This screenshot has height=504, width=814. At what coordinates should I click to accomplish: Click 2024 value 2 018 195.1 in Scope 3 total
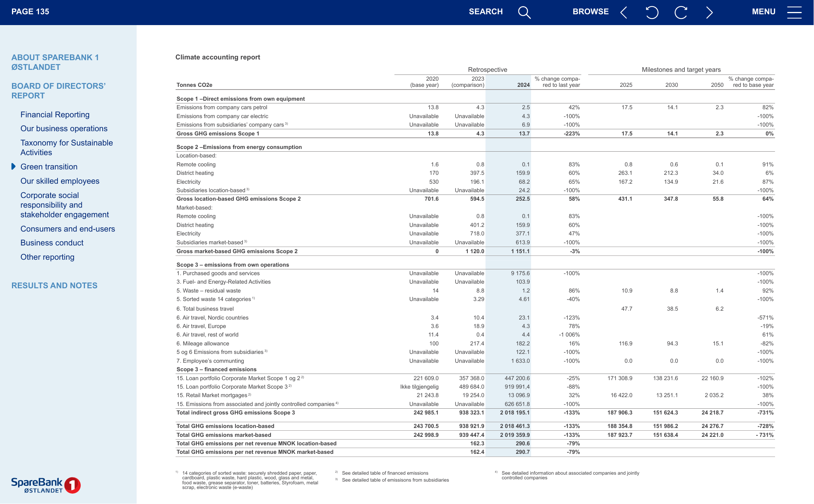point(515,413)
